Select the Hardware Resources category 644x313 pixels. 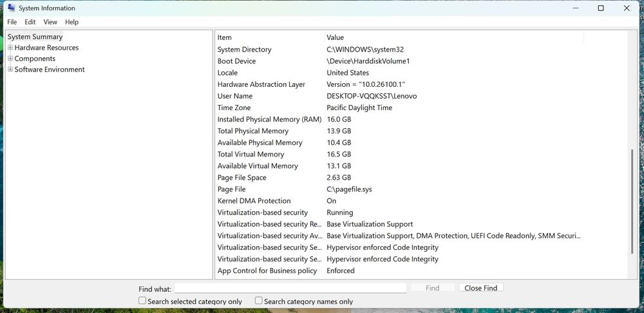click(x=46, y=48)
